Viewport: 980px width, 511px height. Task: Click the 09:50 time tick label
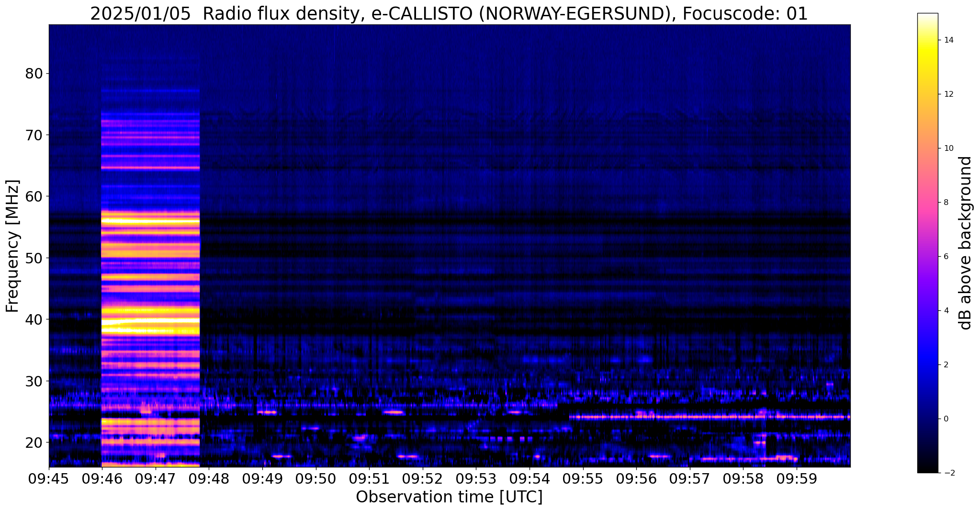[x=316, y=479]
